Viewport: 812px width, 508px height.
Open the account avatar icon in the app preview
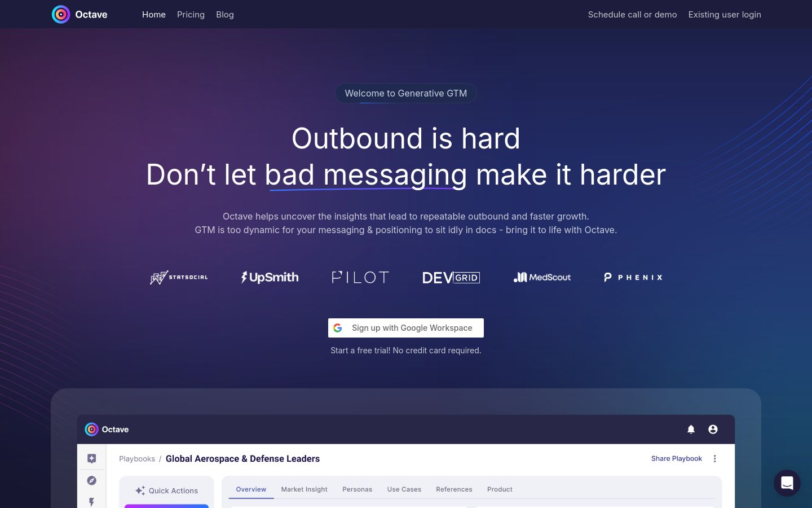713,430
